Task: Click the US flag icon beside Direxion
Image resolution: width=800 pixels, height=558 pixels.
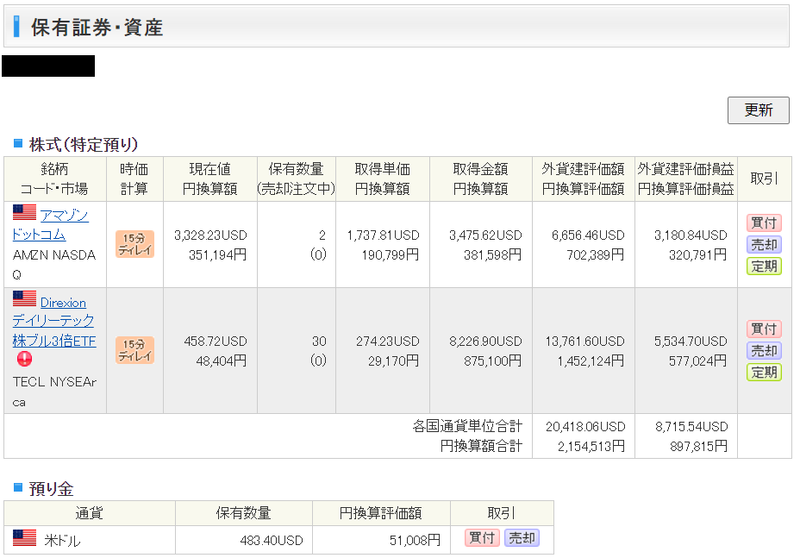Action: point(24,299)
